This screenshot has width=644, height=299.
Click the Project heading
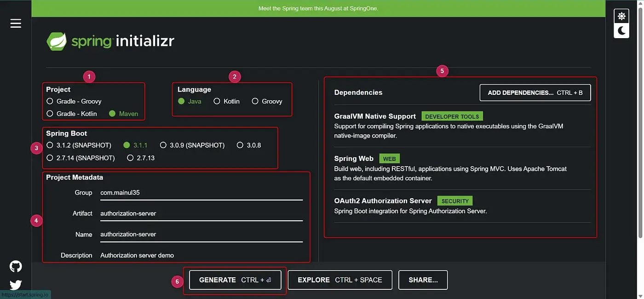(58, 90)
